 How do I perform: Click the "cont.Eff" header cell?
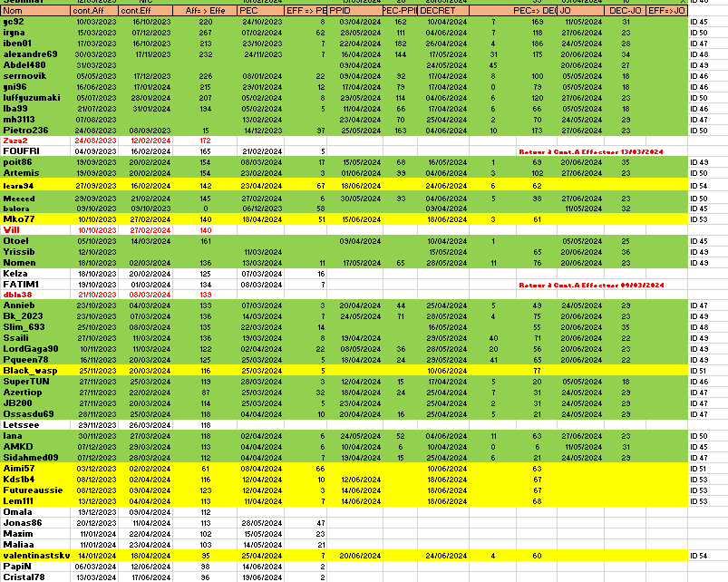pos(145,11)
